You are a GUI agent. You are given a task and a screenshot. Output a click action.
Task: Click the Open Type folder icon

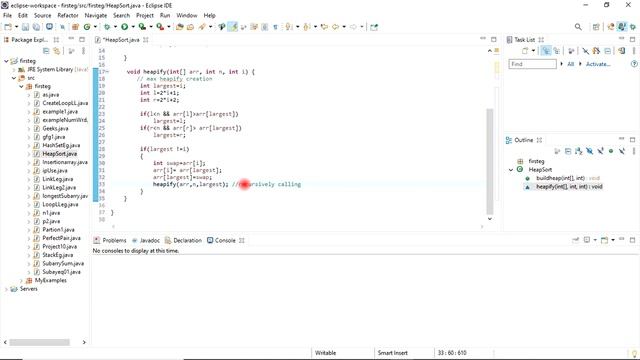coord(180,27)
